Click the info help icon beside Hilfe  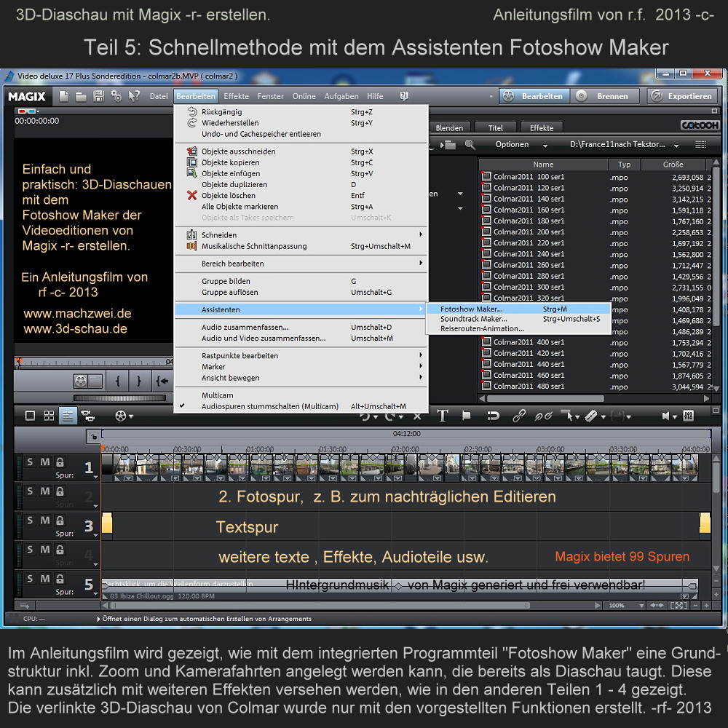coord(404,96)
